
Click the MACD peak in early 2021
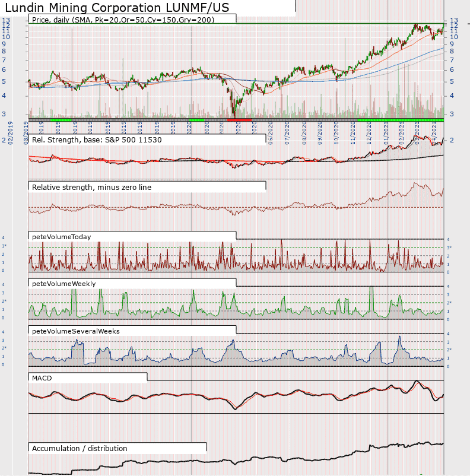[x=417, y=381]
